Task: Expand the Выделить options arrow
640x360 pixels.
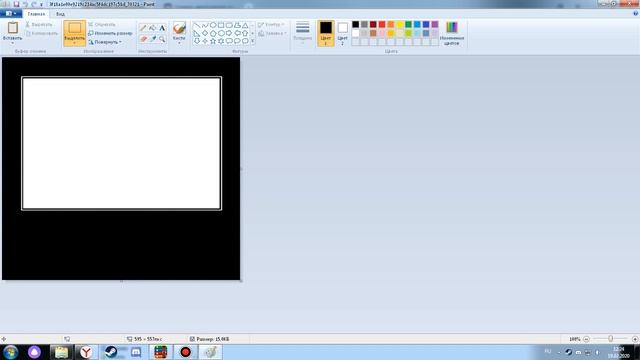Action: tap(75, 42)
